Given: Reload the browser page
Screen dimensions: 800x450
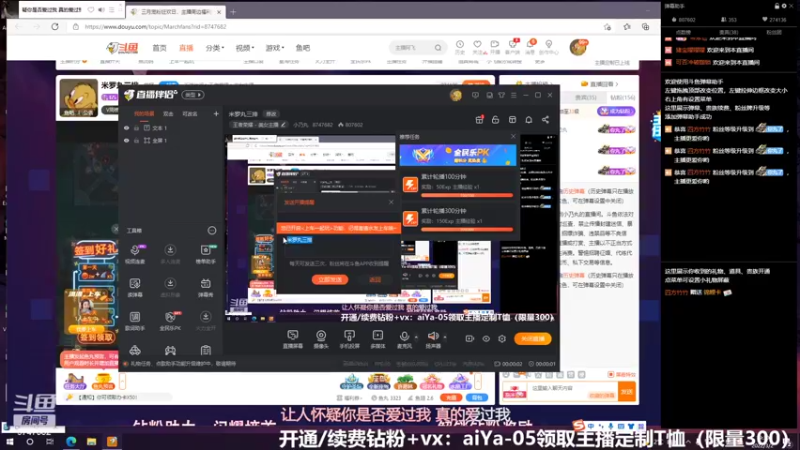Looking at the screenshot, I should coord(55,27).
